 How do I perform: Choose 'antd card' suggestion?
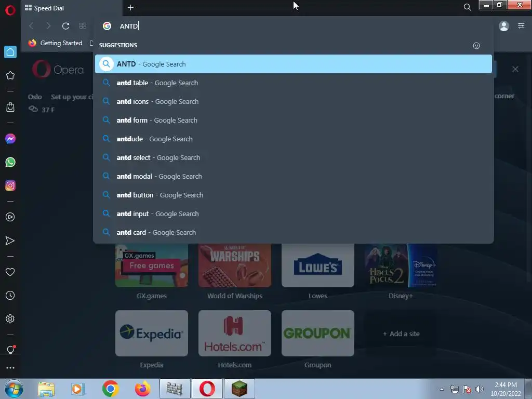(294, 232)
